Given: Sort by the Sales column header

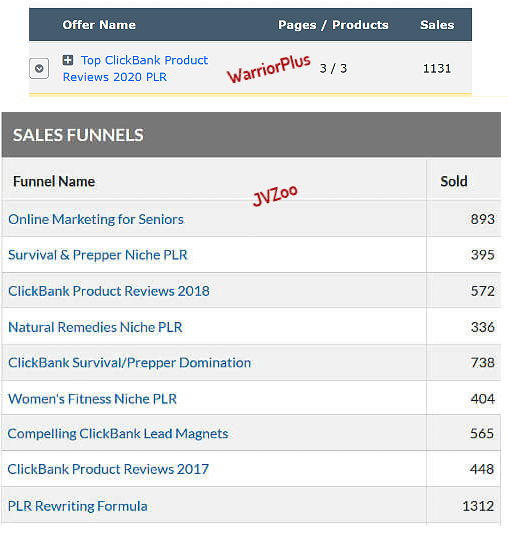Looking at the screenshot, I should [437, 25].
